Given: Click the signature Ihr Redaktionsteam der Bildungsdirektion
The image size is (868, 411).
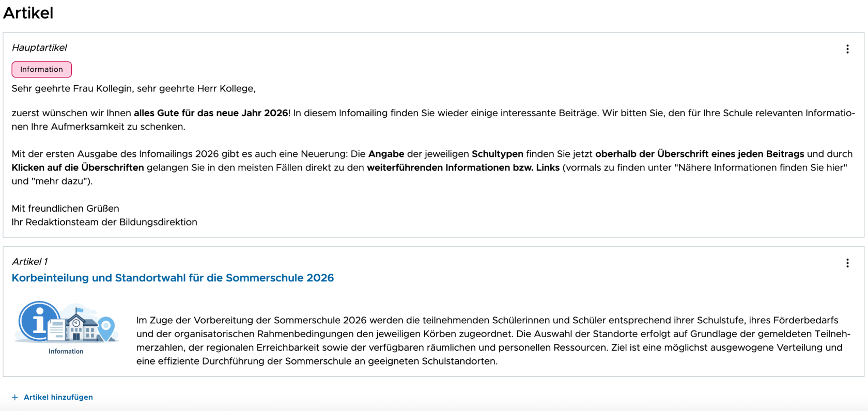Looking at the screenshot, I should coord(104,222).
